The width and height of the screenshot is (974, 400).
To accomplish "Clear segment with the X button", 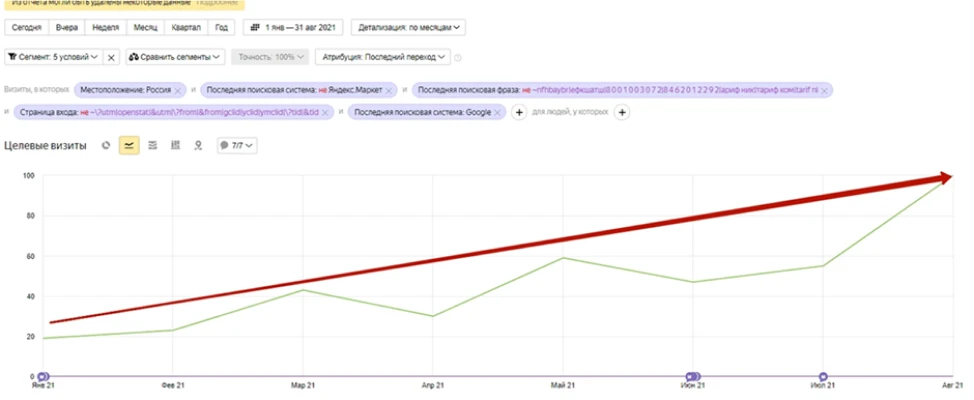I will click(111, 58).
